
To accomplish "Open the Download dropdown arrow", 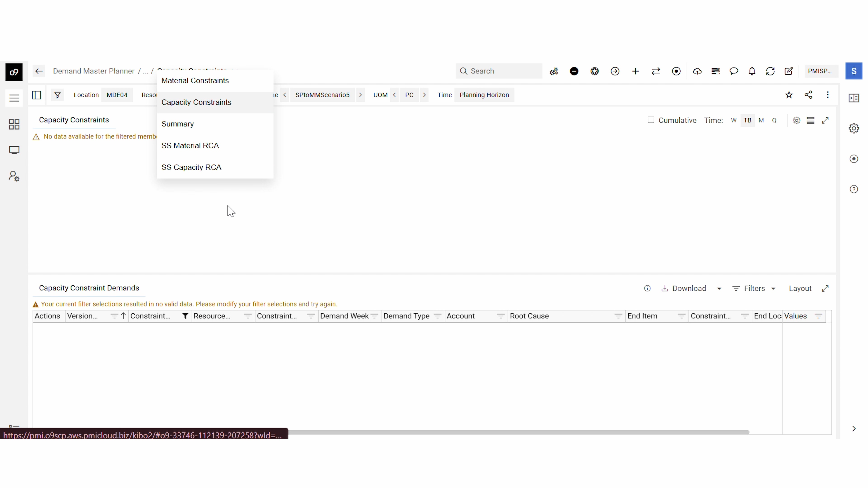I will pyautogui.click(x=719, y=289).
